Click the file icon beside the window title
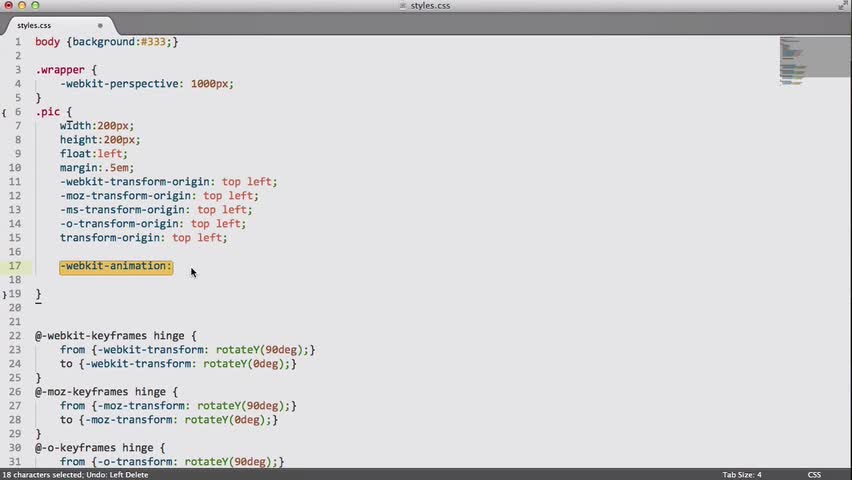The image size is (852, 480). pos(403,5)
